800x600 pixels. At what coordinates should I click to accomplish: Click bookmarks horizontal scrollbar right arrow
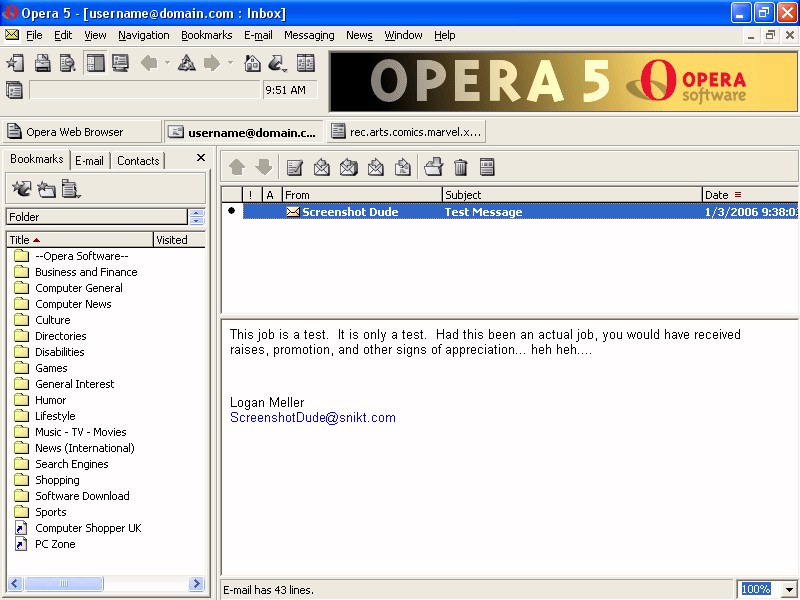coord(196,583)
